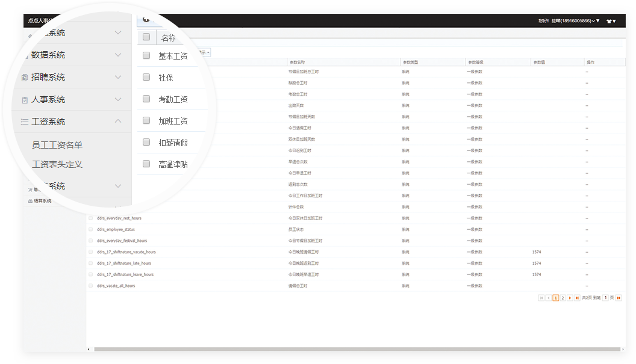Expand the topmost sidebar system chevron
636x364 pixels.
click(x=118, y=32)
